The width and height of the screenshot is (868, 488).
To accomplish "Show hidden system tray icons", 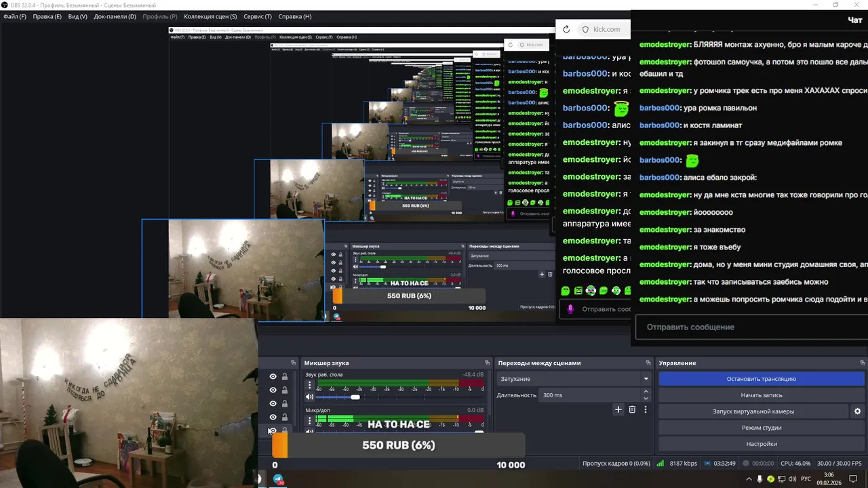I will 748,479.
